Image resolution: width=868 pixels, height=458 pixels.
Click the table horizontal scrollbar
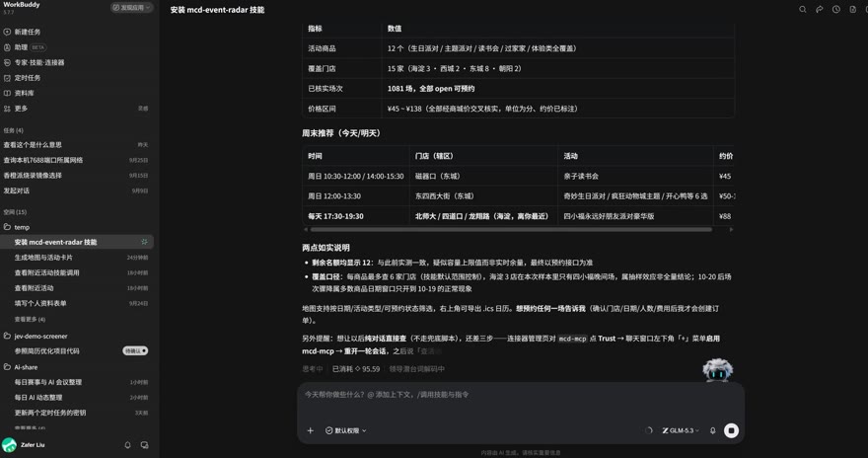click(x=511, y=229)
